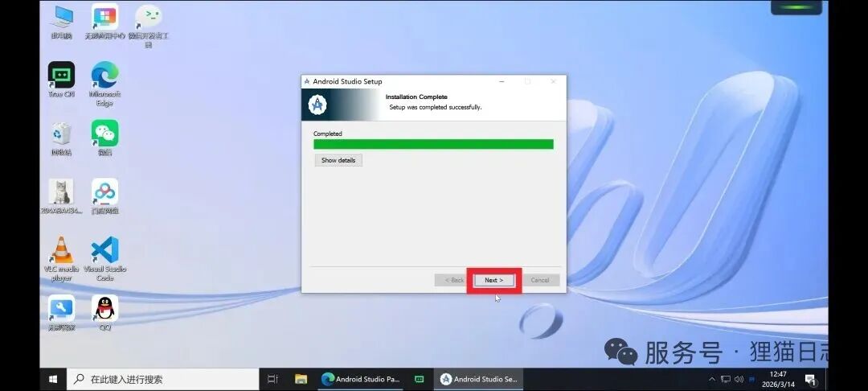Click the Show details button
The image size is (868, 391).
click(338, 160)
